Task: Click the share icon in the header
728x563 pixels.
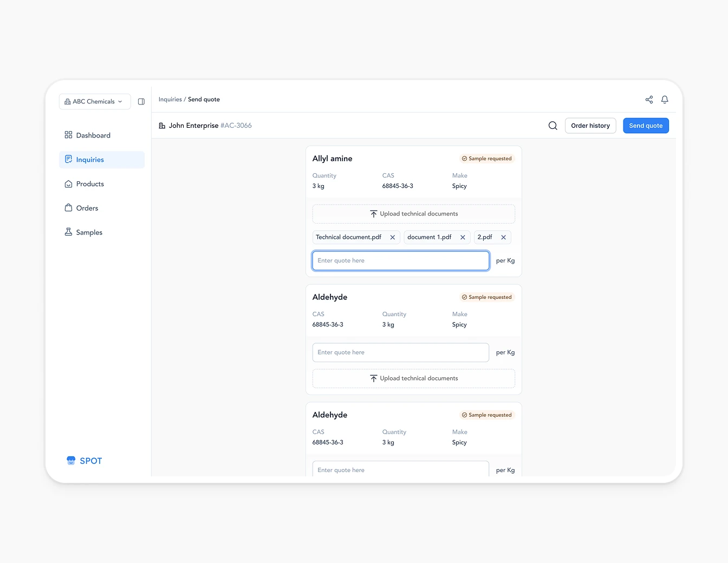Action: 649,100
